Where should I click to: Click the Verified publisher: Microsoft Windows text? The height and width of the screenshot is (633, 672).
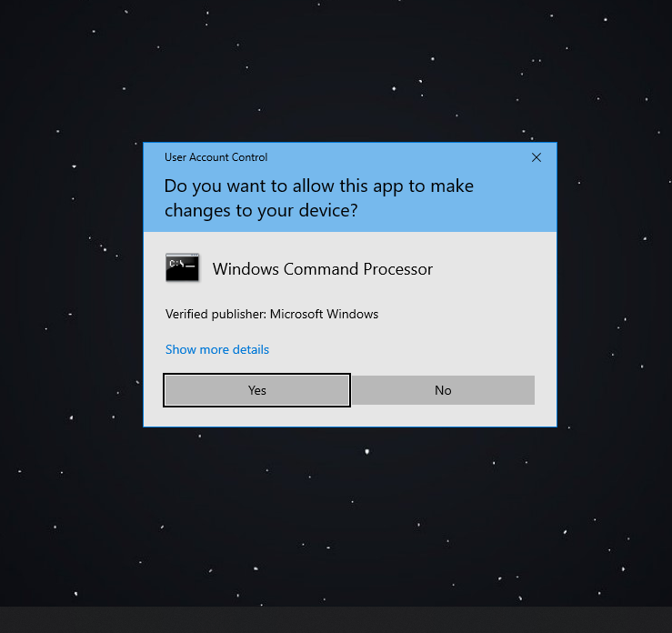pos(272,314)
